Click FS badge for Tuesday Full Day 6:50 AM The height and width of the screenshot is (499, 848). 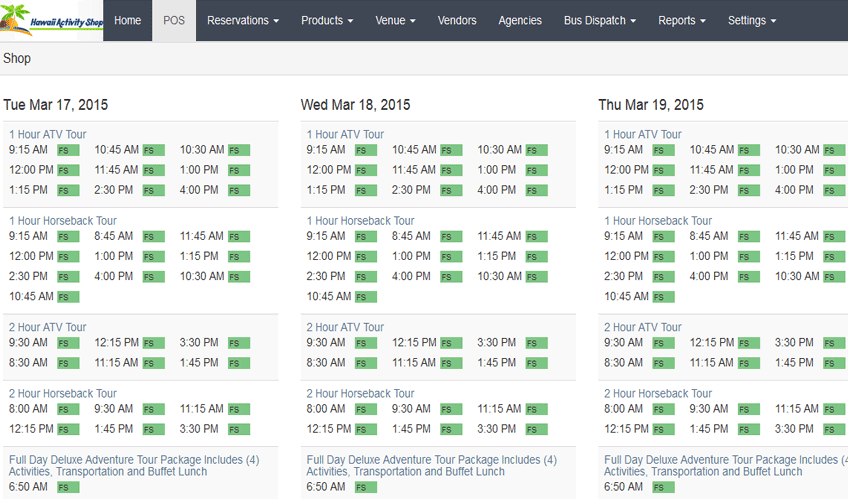(x=68, y=488)
